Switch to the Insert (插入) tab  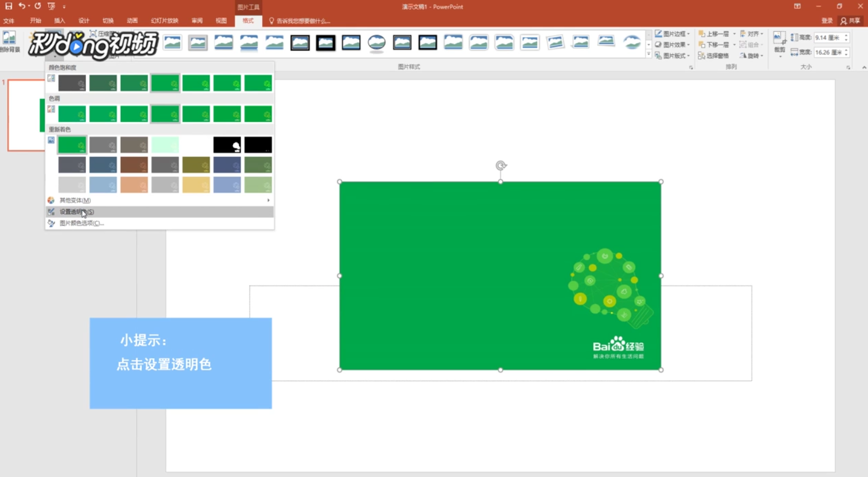click(x=59, y=21)
